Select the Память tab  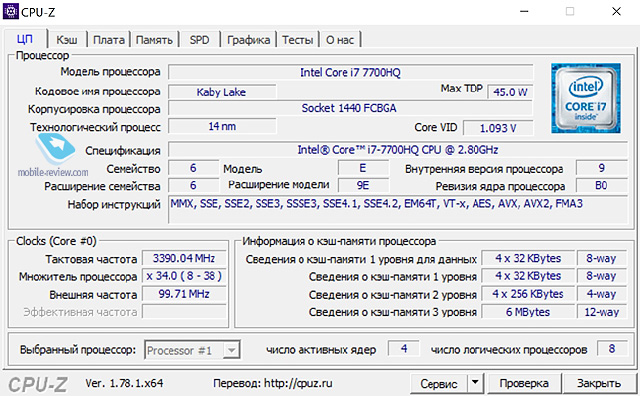[x=154, y=40]
